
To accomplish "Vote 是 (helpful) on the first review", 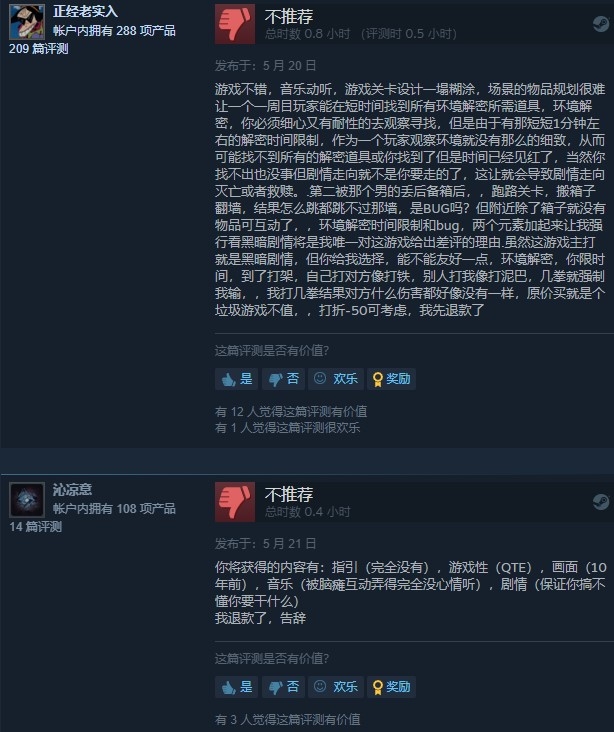I will tap(237, 379).
